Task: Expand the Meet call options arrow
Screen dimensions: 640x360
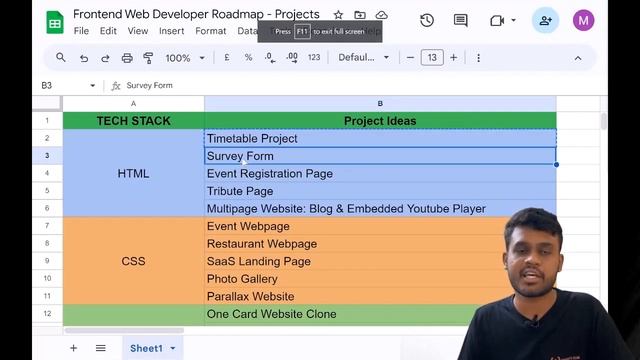Action: (513, 20)
